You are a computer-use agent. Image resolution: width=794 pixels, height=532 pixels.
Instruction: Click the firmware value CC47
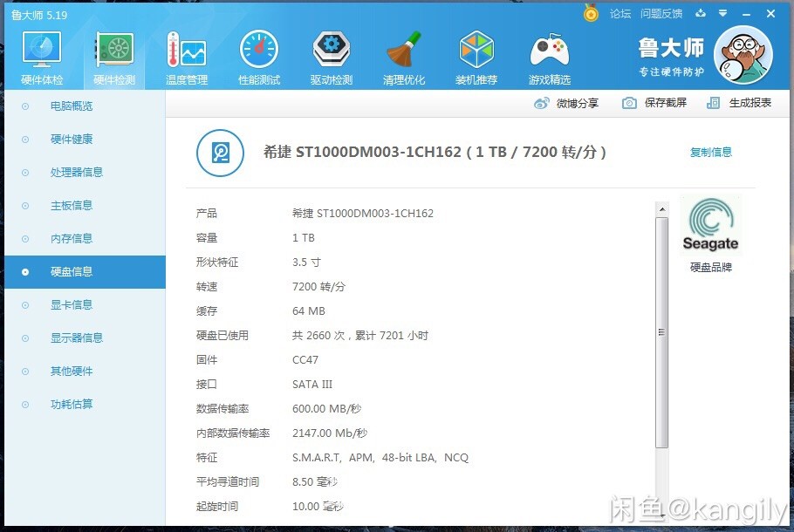pyautogui.click(x=305, y=360)
